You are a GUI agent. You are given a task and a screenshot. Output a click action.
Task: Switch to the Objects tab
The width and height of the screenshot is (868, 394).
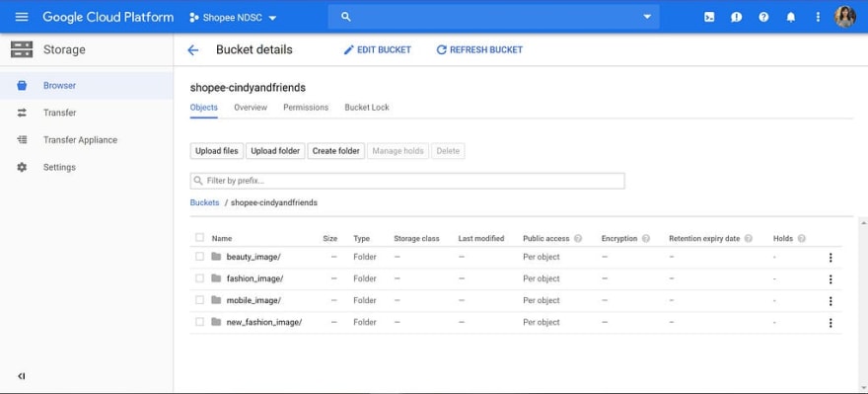(204, 108)
